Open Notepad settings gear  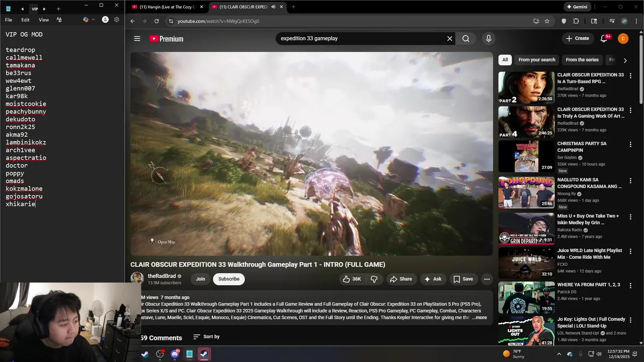point(117,20)
